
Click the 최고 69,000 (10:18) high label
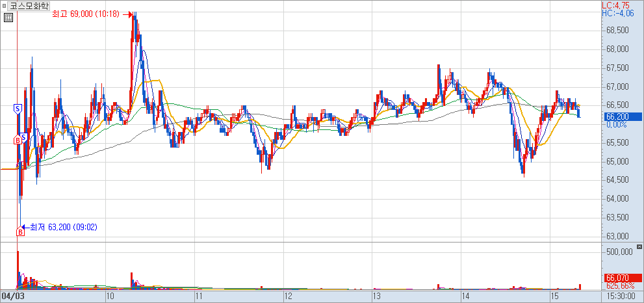tap(86, 14)
